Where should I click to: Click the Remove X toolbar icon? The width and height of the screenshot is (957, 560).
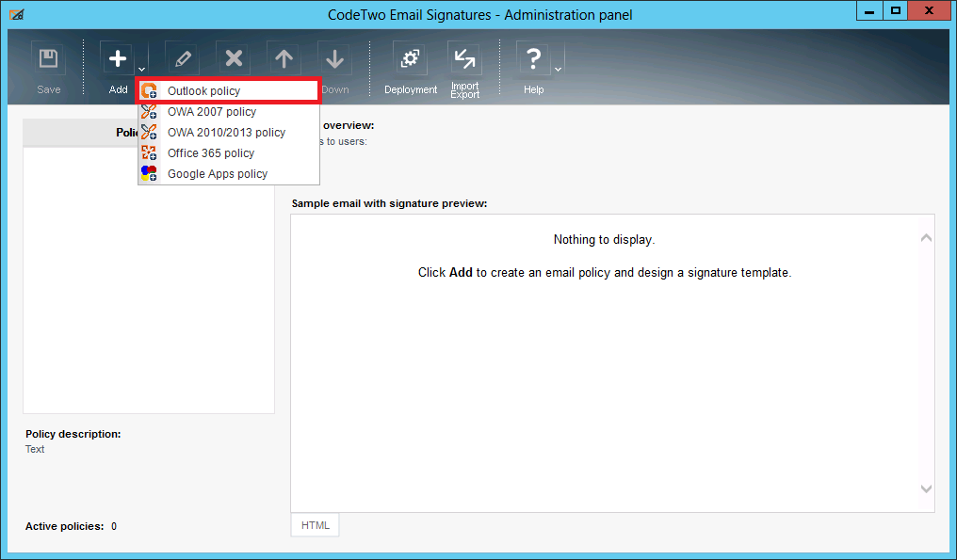pyautogui.click(x=234, y=59)
